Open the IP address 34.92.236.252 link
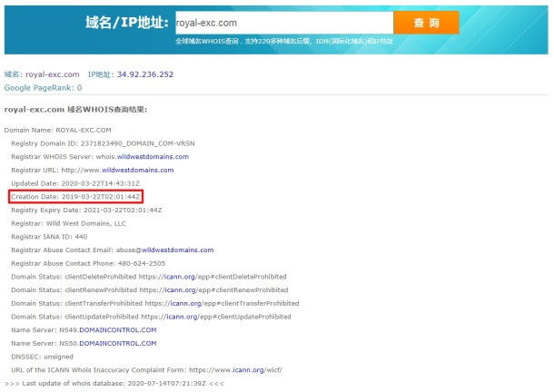This screenshot has width=554, height=392. (x=145, y=74)
